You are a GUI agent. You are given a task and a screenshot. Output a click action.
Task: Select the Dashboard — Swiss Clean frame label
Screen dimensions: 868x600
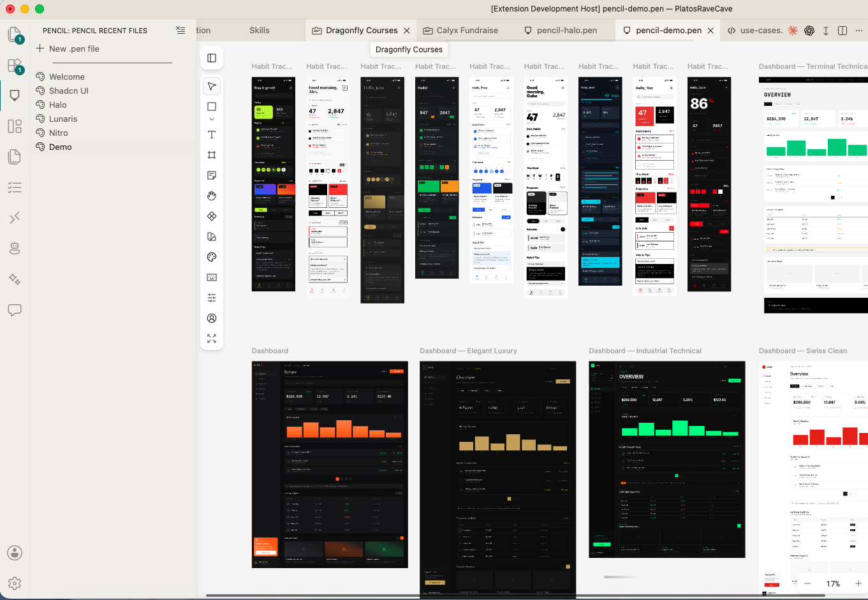pyautogui.click(x=803, y=351)
